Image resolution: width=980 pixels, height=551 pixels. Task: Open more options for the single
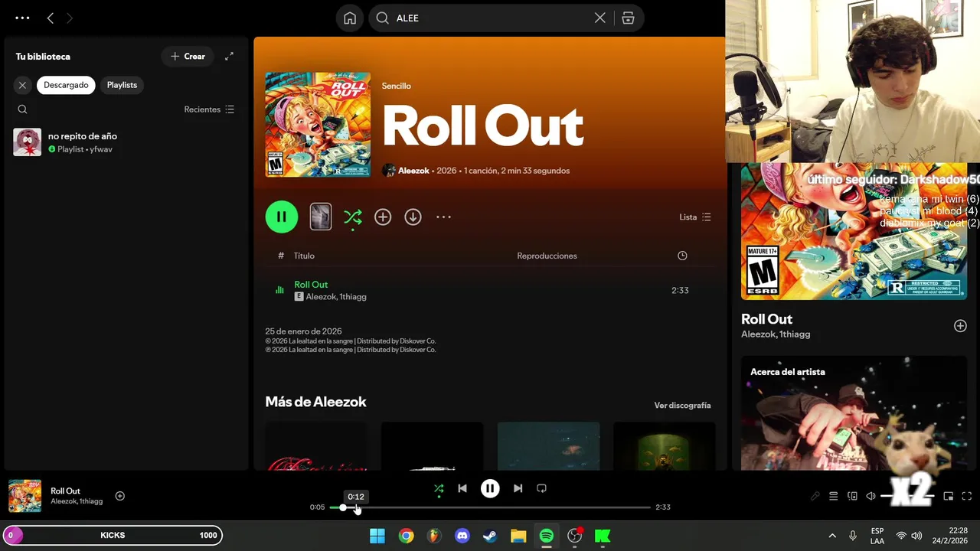[x=443, y=217]
